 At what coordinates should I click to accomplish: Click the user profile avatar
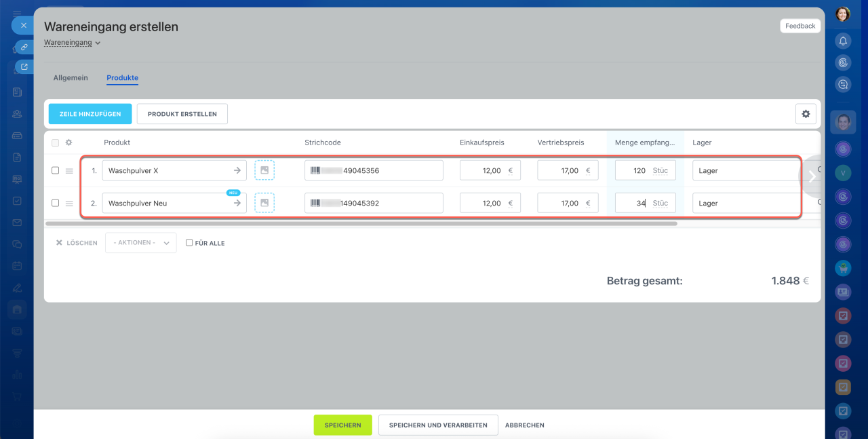[x=843, y=14]
